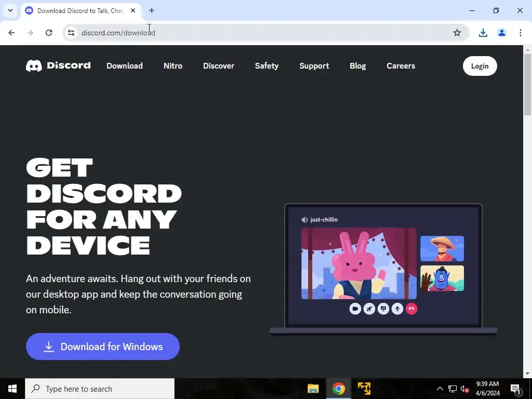Click the pink bunny video thumbnail
The image size is (532, 399).
[358, 263]
